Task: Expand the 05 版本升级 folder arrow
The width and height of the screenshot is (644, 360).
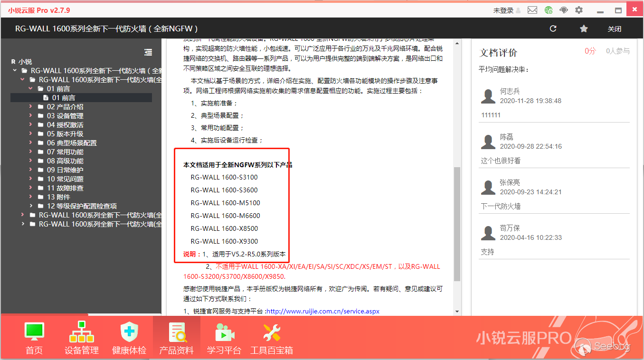Action: pos(31,134)
